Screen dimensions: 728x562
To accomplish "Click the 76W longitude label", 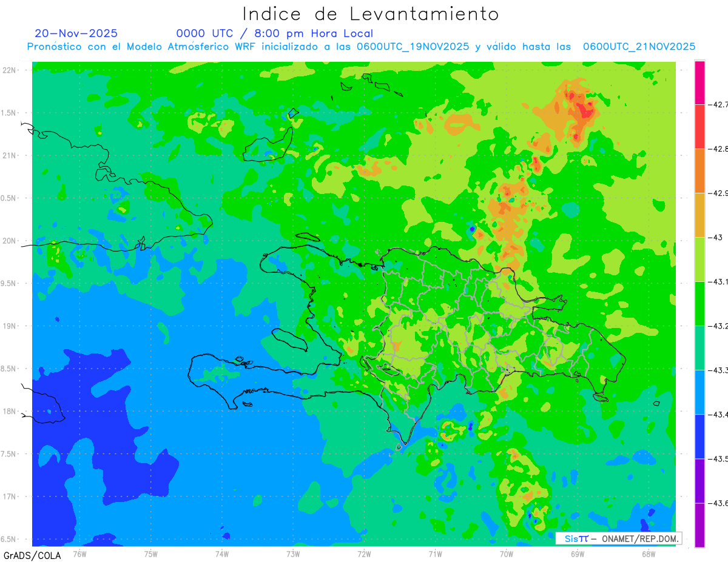I will [79, 553].
